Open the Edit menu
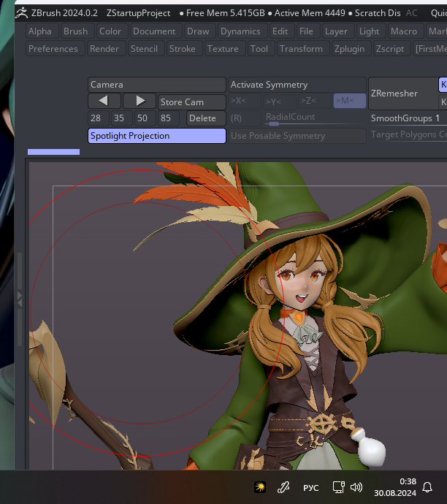 280,31
